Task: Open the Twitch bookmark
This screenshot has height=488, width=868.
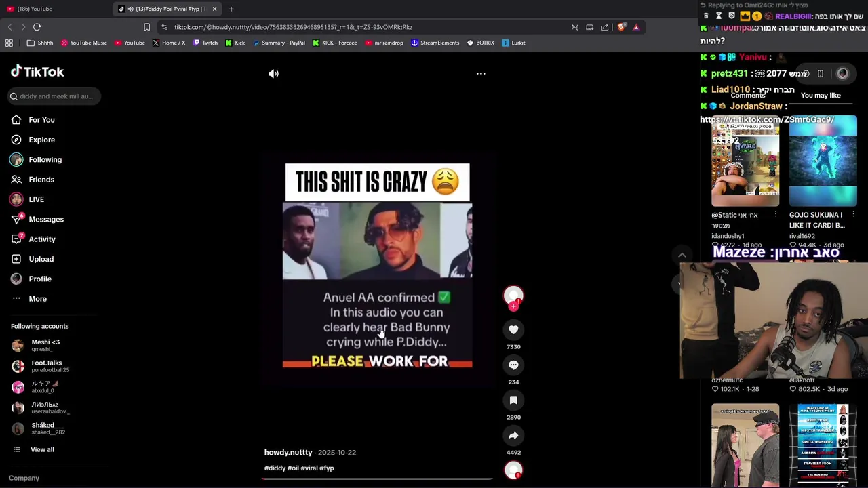Action: (205, 43)
